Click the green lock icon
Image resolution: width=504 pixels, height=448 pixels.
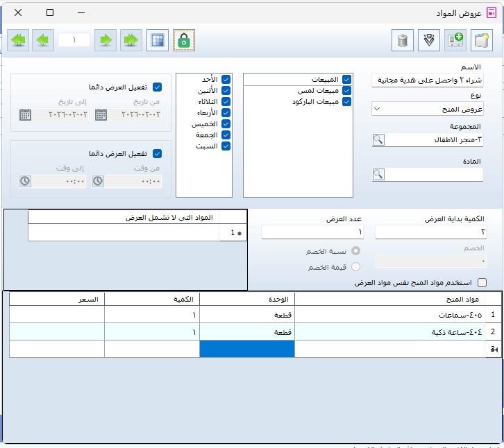coord(184,40)
